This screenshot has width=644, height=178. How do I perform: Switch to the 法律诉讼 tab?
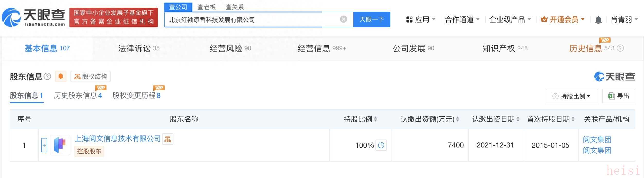coord(139,48)
